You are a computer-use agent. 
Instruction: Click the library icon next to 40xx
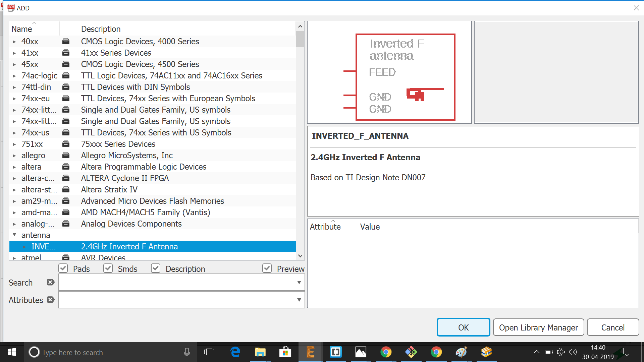point(66,41)
